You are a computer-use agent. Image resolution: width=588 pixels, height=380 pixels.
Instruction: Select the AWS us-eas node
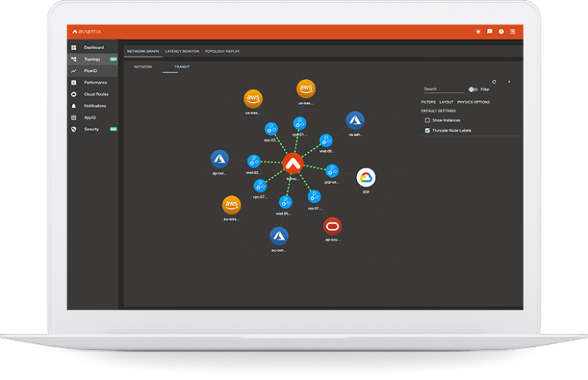pyautogui.click(x=306, y=89)
